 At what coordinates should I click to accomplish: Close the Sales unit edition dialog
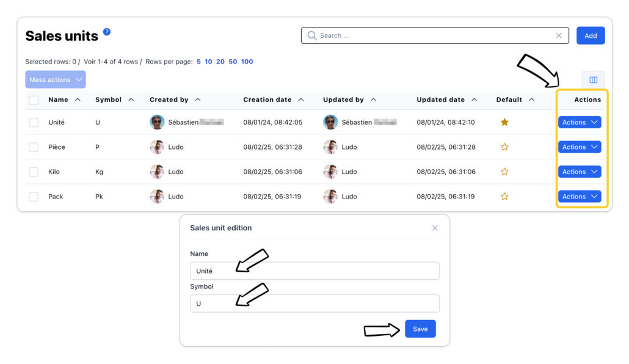coord(435,228)
